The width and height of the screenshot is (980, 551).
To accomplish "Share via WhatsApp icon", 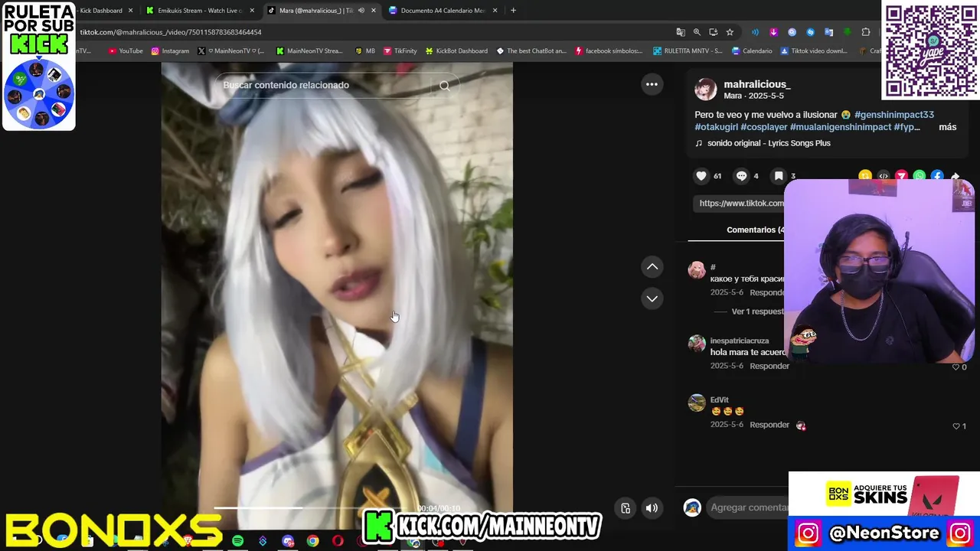I will [919, 176].
